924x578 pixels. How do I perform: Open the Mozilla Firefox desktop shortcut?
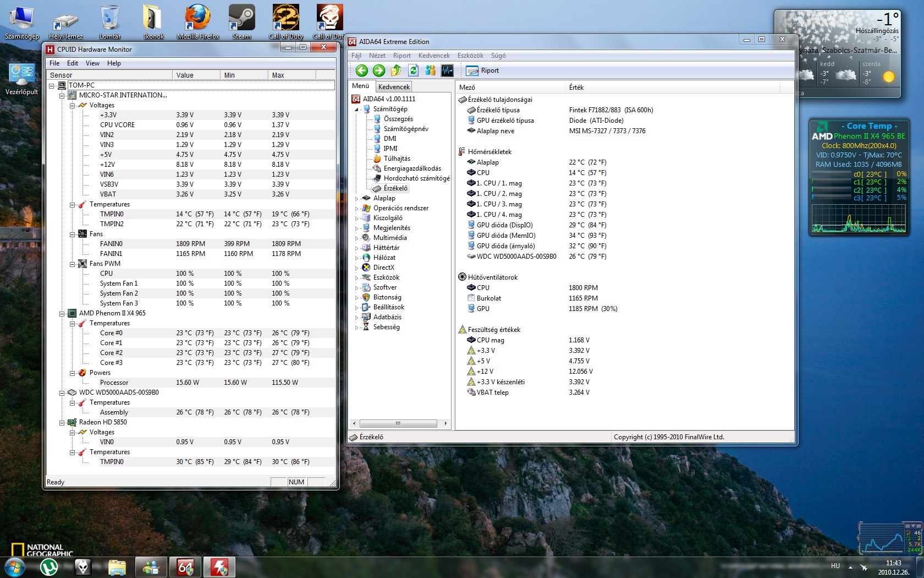click(x=198, y=22)
